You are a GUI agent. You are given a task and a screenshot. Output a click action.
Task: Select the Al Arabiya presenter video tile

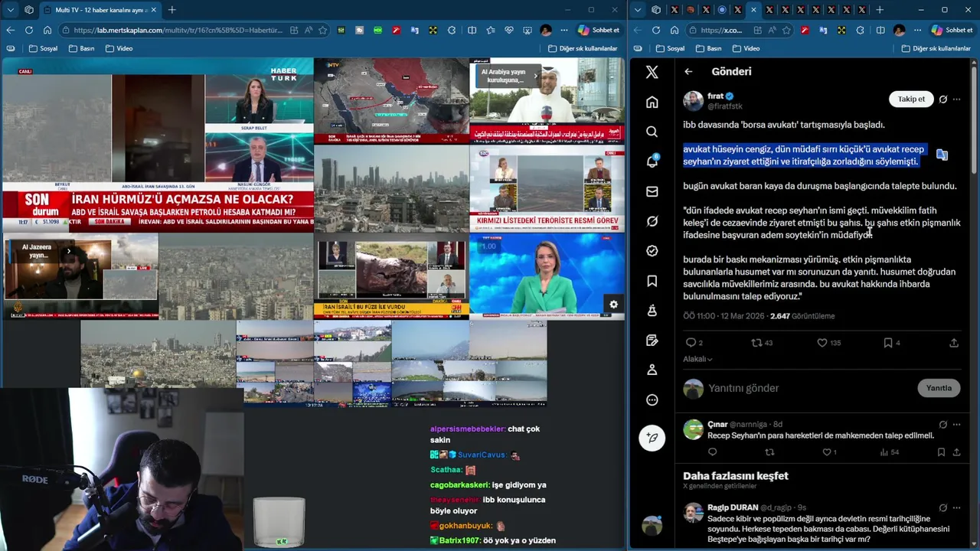coord(547,101)
